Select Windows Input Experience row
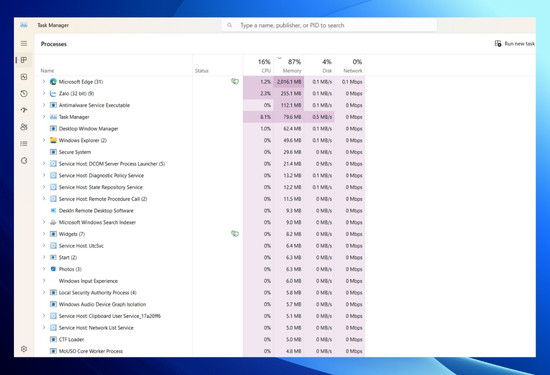Viewport: 550px width, 375px height. point(200,281)
